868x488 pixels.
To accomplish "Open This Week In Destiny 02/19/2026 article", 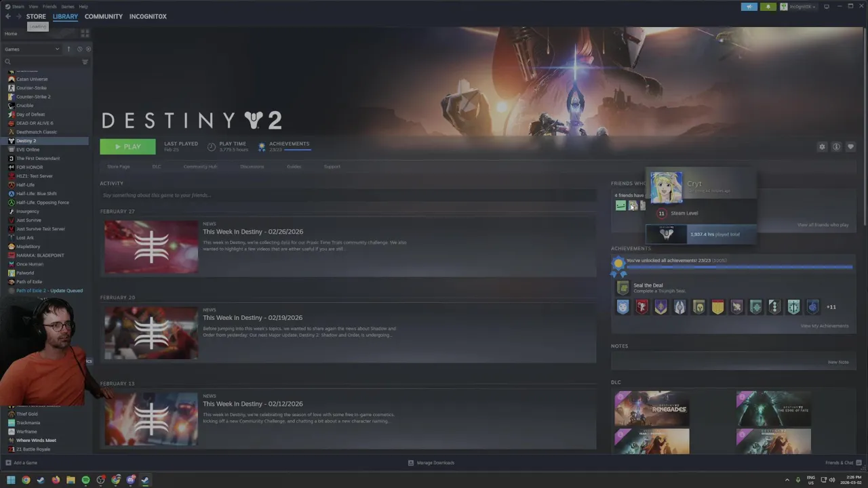I will 253,318.
